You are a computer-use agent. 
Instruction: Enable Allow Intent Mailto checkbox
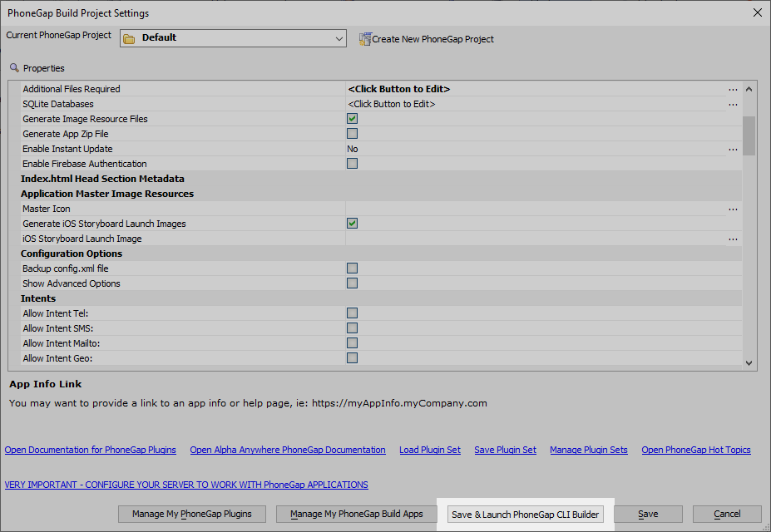352,342
